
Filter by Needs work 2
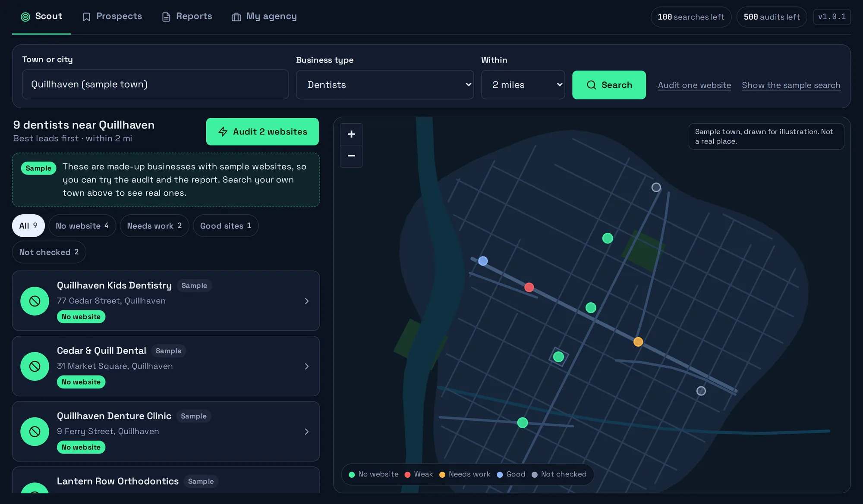154,225
